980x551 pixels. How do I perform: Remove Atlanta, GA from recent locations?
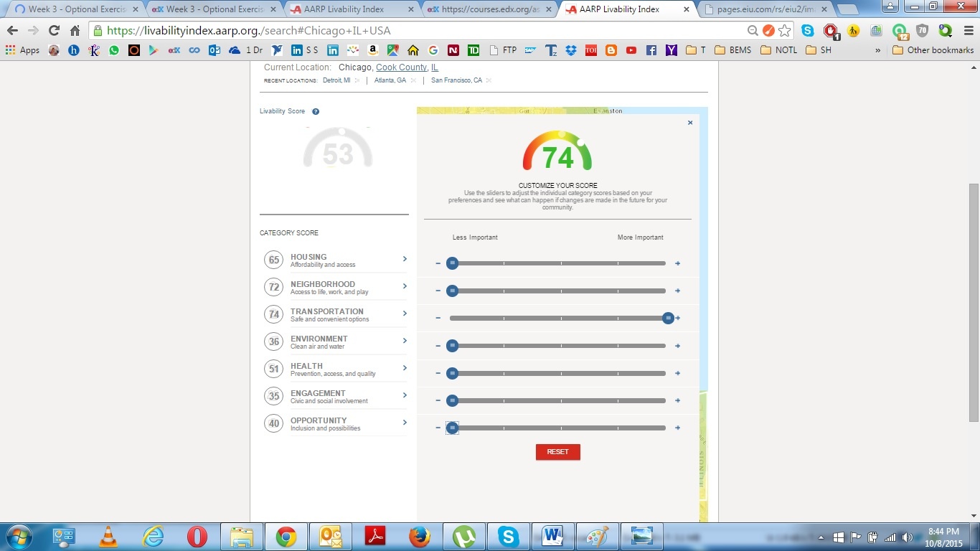tap(413, 80)
